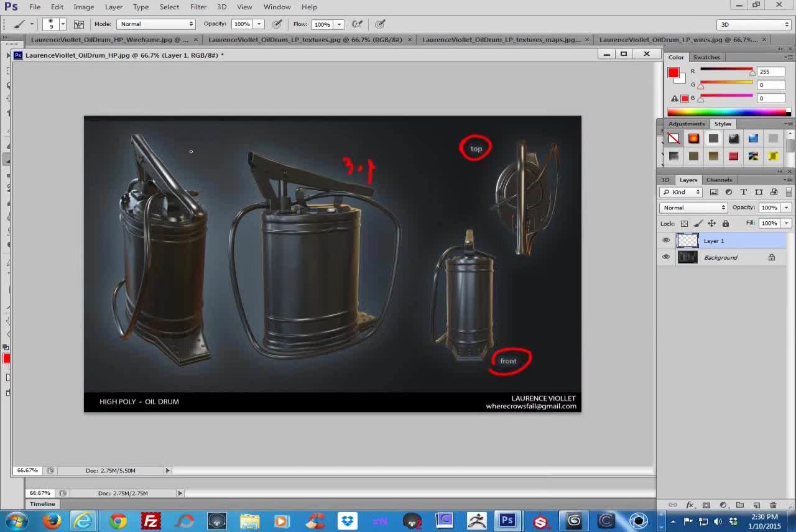Open the Window menu

[277, 7]
